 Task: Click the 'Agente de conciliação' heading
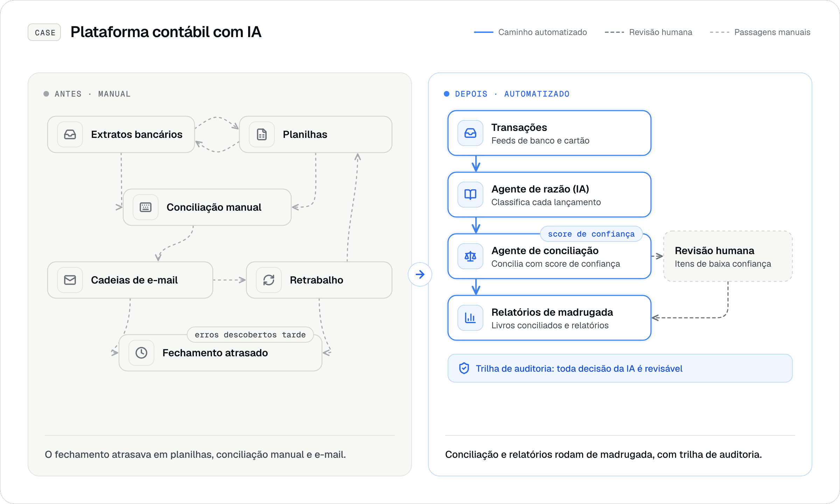click(545, 251)
